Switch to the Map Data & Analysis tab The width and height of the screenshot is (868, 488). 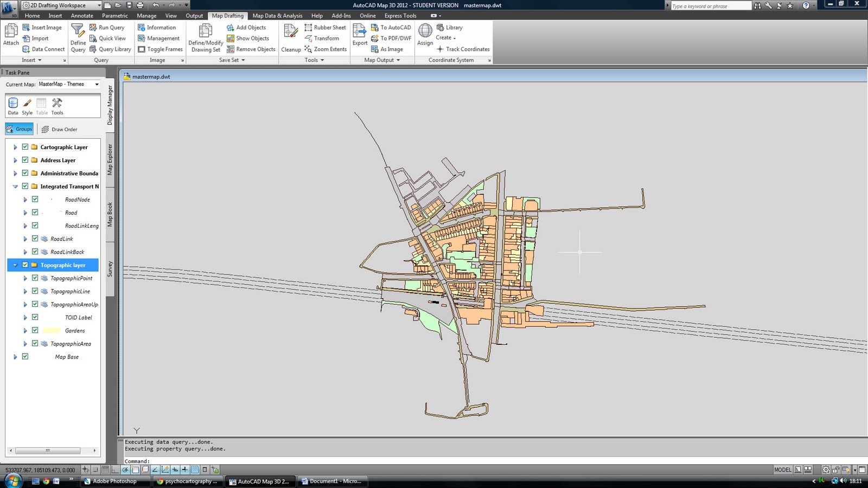277,16
